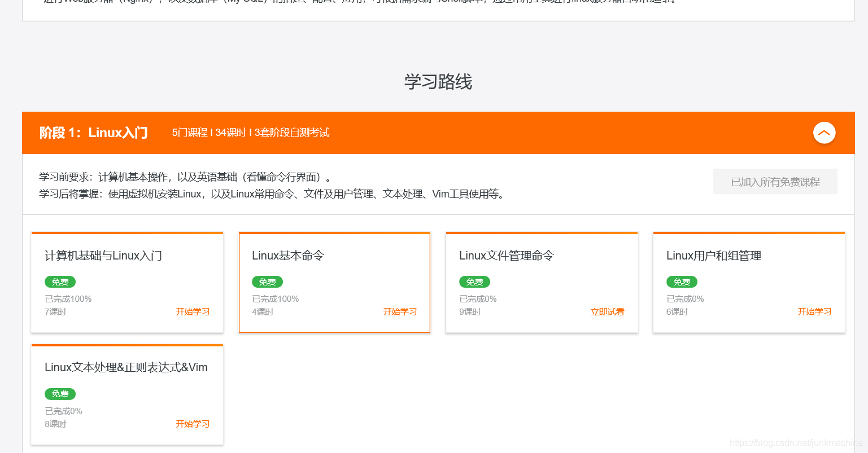This screenshot has height=453, width=868.
Task: Click the 免费 badge on Linux文件管理命令 card
Action: click(x=474, y=282)
